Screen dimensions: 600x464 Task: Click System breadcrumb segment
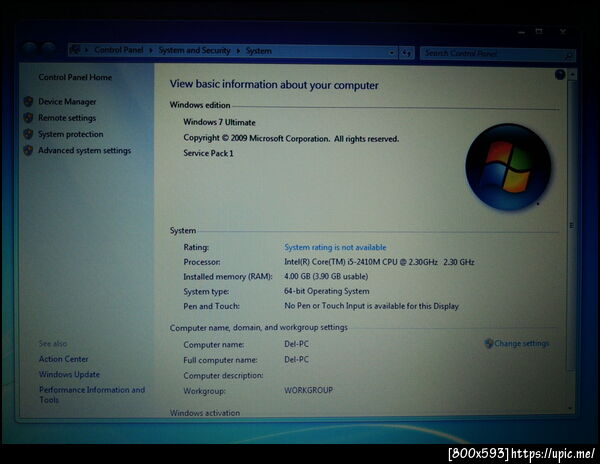click(259, 51)
